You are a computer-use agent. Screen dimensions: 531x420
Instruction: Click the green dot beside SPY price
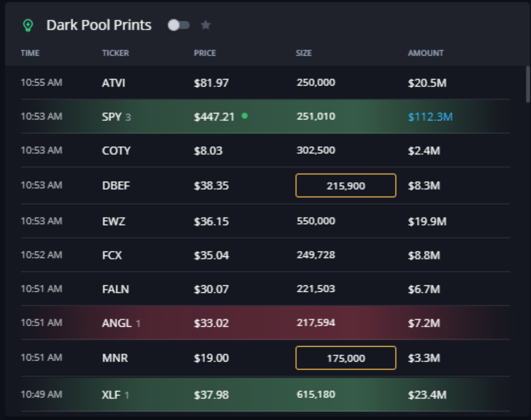coord(245,116)
